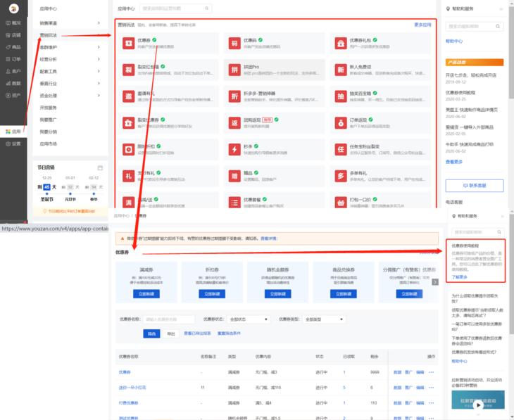Open the 多单有礼 app icon
The height and width of the screenshot is (420, 514).
point(341,176)
